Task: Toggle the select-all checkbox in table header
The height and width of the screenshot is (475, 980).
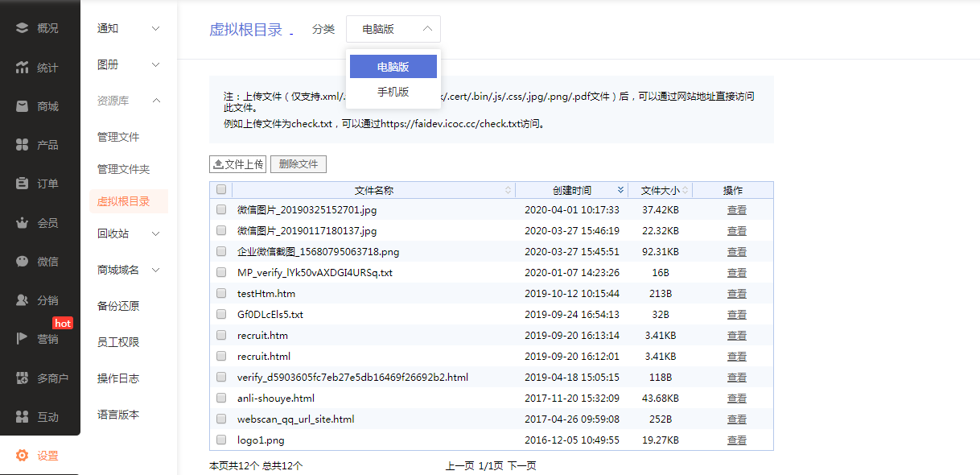Action: pos(221,190)
